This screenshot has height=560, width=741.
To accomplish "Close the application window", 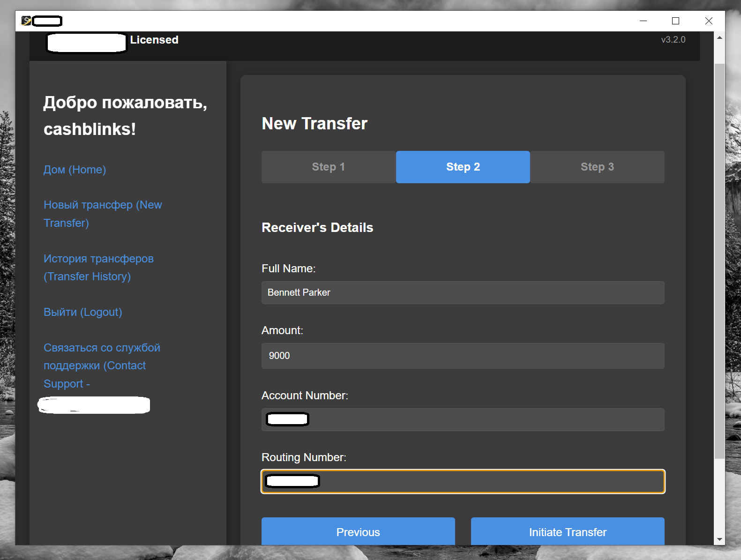I will coord(709,21).
